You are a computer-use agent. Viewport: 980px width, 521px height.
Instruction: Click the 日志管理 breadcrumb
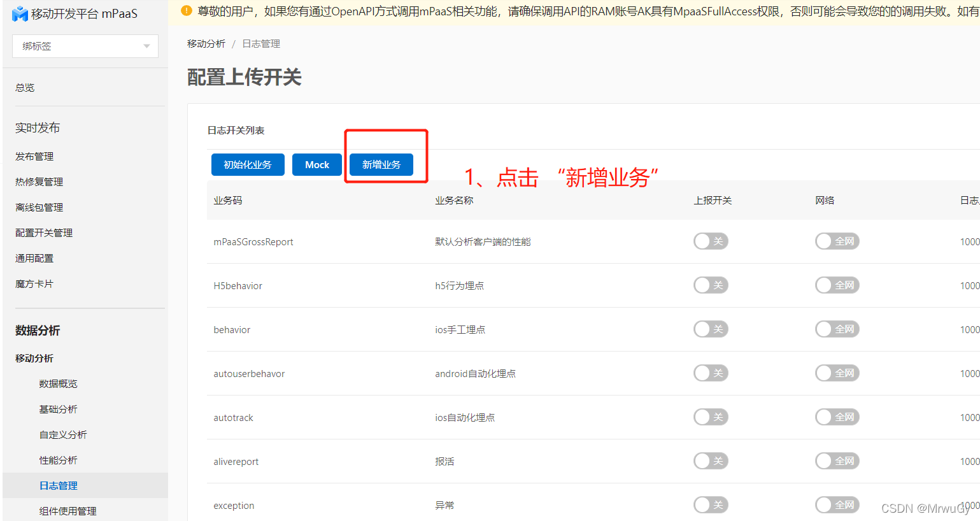[x=261, y=44]
